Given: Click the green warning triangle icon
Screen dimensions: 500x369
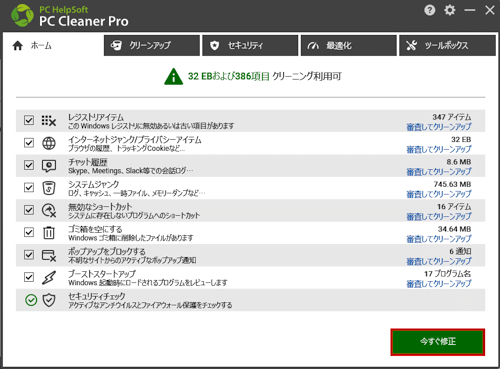Looking at the screenshot, I should coord(173,77).
